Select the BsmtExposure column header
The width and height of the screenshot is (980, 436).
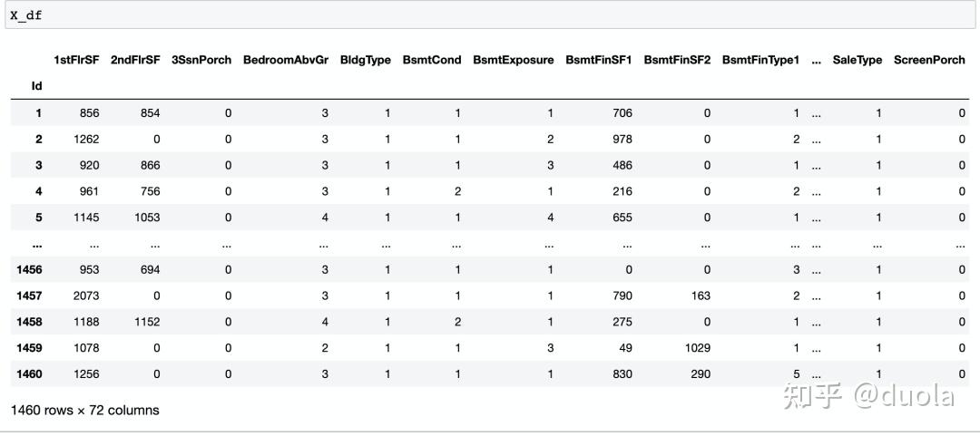pos(513,60)
